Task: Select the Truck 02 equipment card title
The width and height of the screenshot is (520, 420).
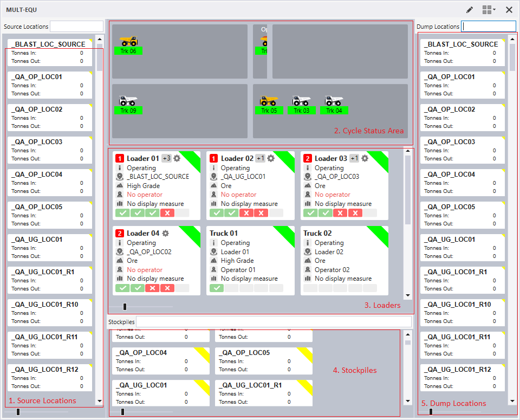Action: tap(317, 233)
